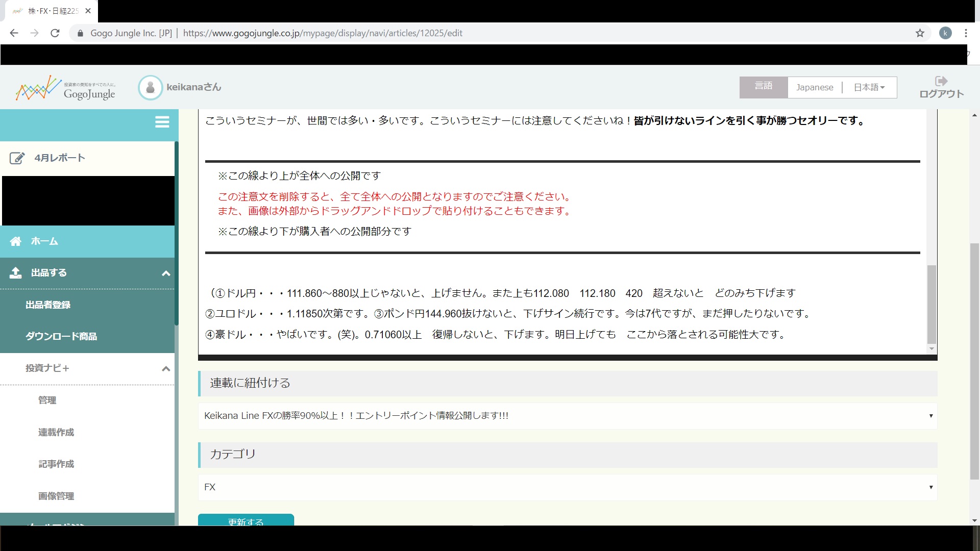Image resolution: width=980 pixels, height=551 pixels.
Task: Go to 記事作成 page
Action: click(x=56, y=464)
